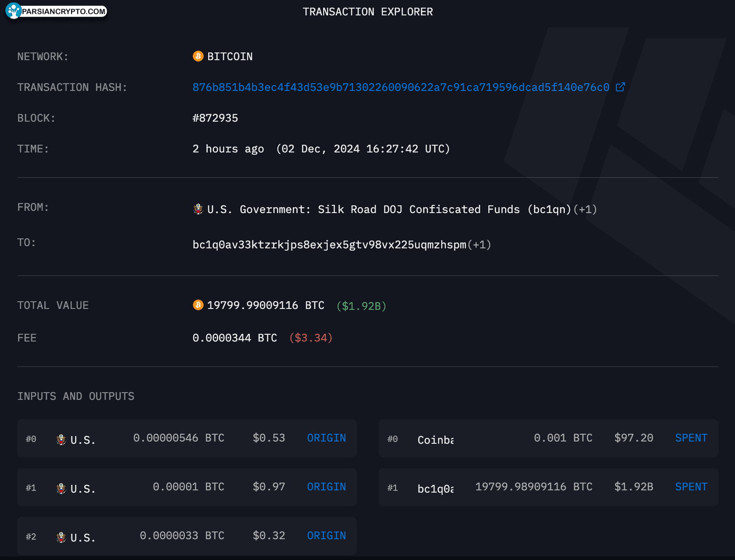The image size is (735, 560).
Task: Click U.S. seal icon on input #0
Action: tap(61, 439)
